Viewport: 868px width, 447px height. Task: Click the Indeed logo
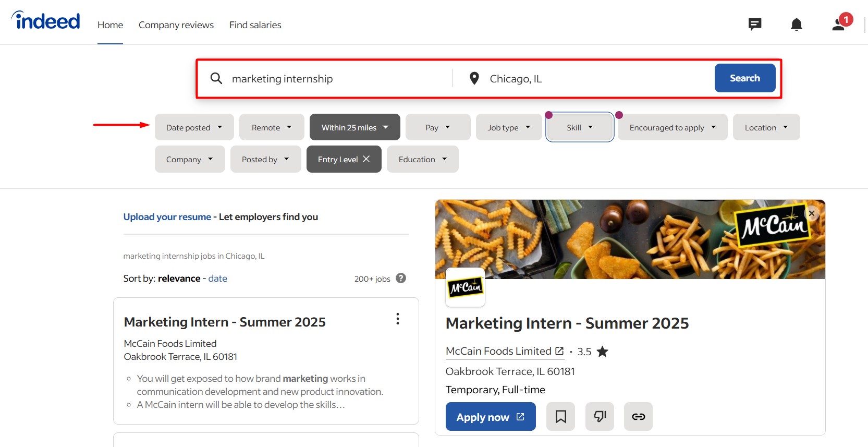point(46,20)
